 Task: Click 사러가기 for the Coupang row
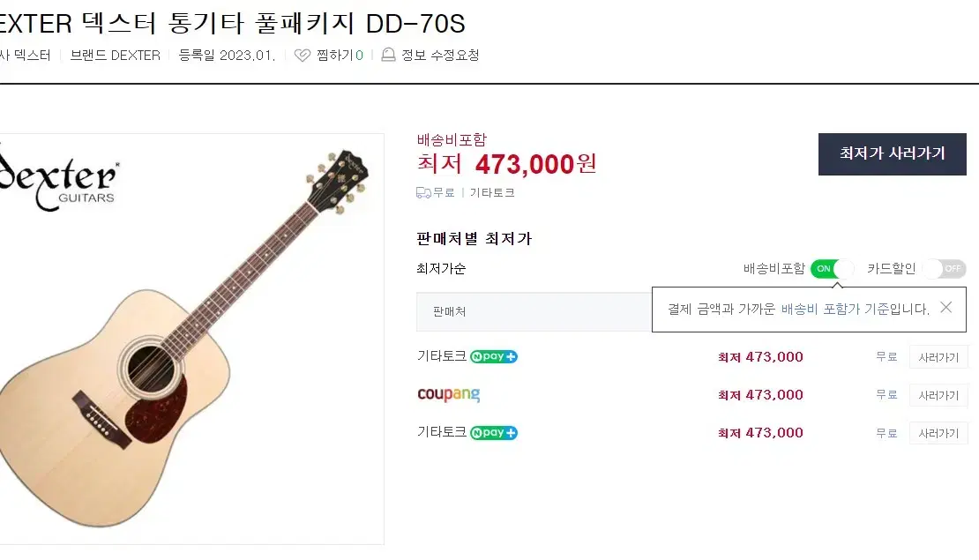938,395
